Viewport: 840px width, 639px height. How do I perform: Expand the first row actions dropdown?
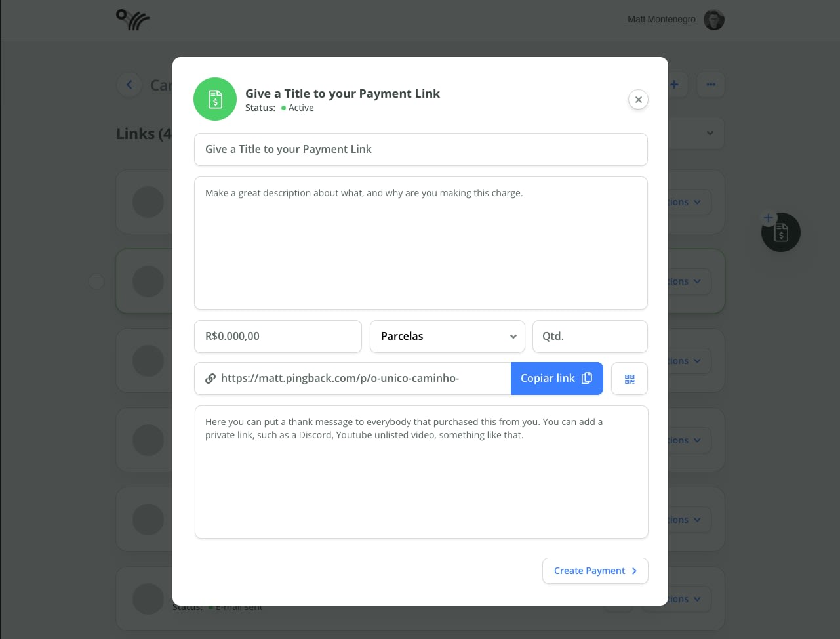click(689, 202)
